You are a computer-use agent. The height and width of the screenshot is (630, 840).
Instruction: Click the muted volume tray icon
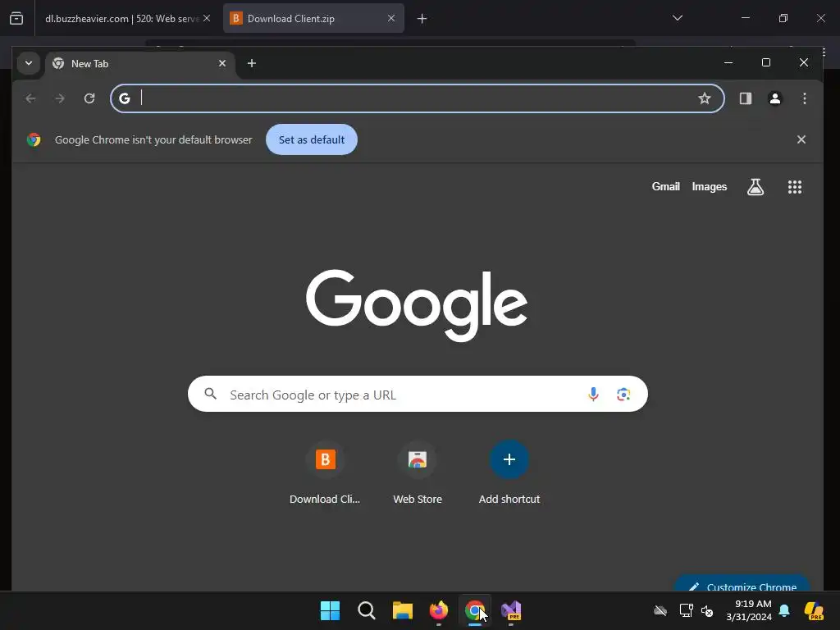point(707,610)
